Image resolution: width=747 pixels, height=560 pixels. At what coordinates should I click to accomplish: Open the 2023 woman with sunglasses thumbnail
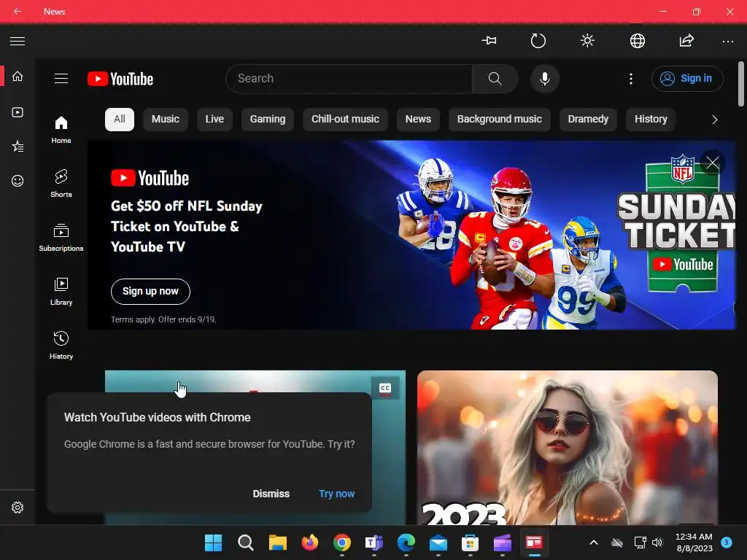(568, 448)
